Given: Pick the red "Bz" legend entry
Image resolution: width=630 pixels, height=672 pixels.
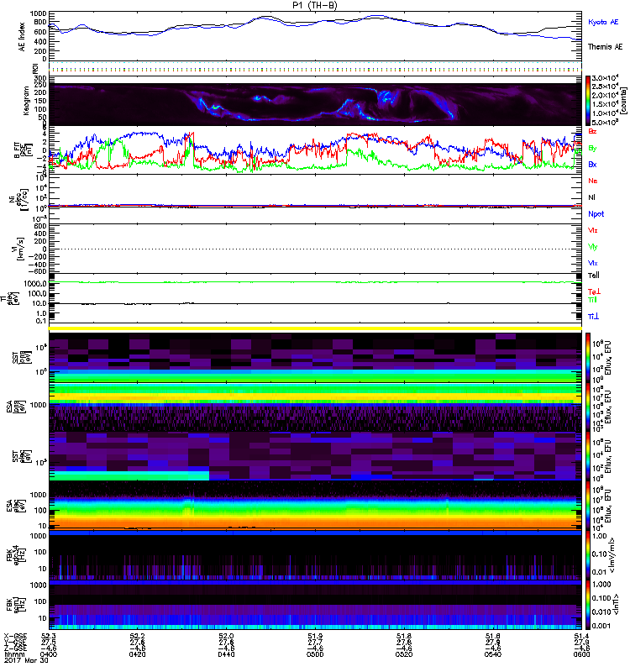Looking at the screenshot, I should [x=592, y=131].
